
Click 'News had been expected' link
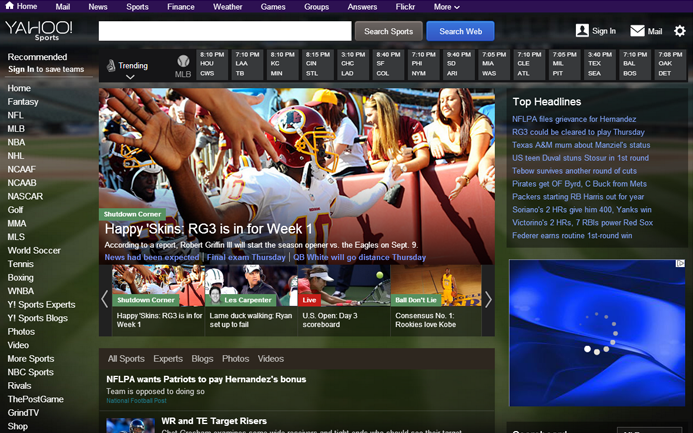click(152, 257)
